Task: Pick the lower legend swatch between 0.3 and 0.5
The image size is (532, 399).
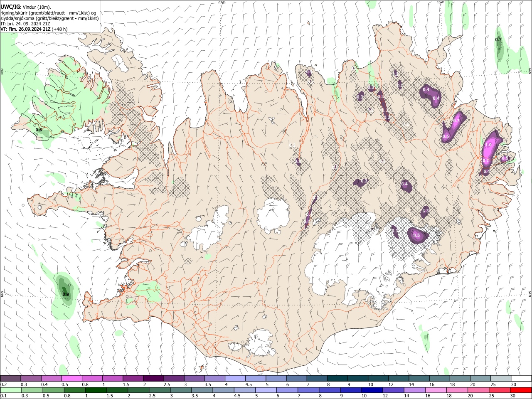Action: click(x=32, y=390)
